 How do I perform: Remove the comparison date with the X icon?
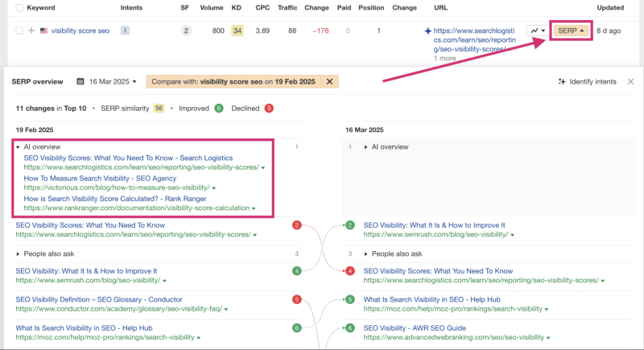click(x=329, y=82)
